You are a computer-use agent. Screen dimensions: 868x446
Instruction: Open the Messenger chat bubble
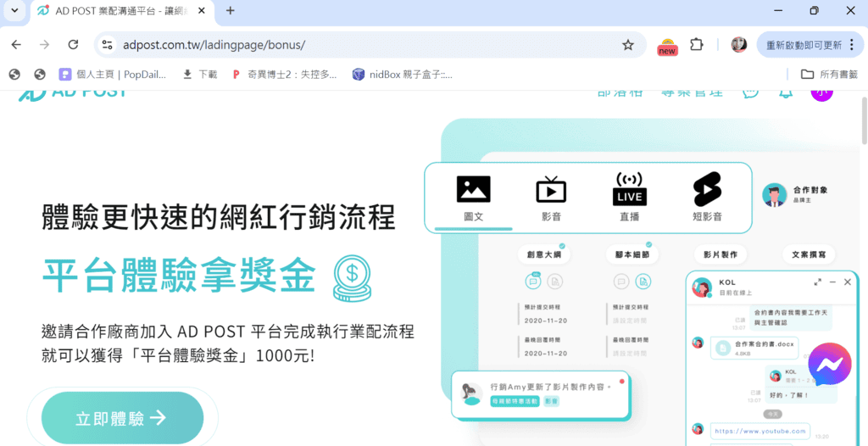(830, 364)
